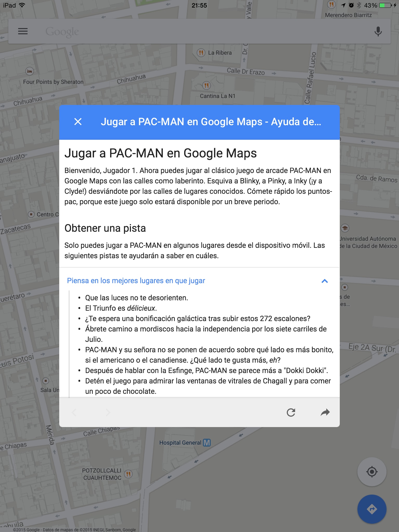Open the hamburger menu in search bar
This screenshot has height=532, width=399.
tap(23, 31)
